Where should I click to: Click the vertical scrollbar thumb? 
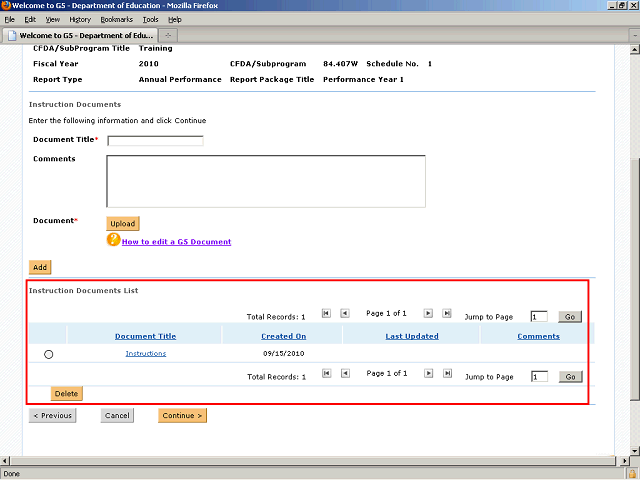click(x=635, y=278)
